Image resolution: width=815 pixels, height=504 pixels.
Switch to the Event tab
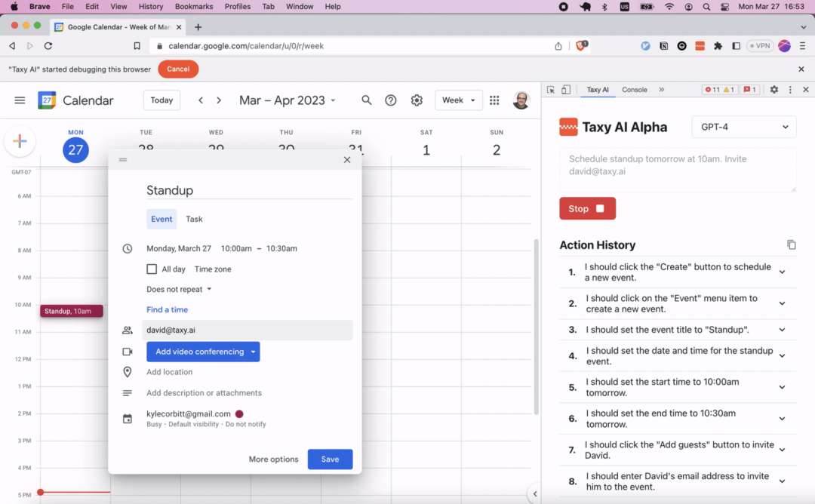point(161,220)
